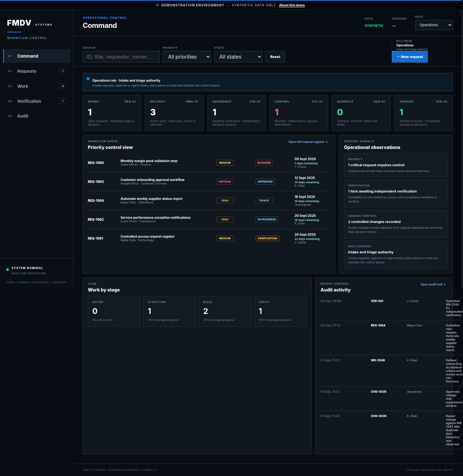Click the Define stage card in Work by stage
This screenshot has height=476, width=463.
pos(114,311)
